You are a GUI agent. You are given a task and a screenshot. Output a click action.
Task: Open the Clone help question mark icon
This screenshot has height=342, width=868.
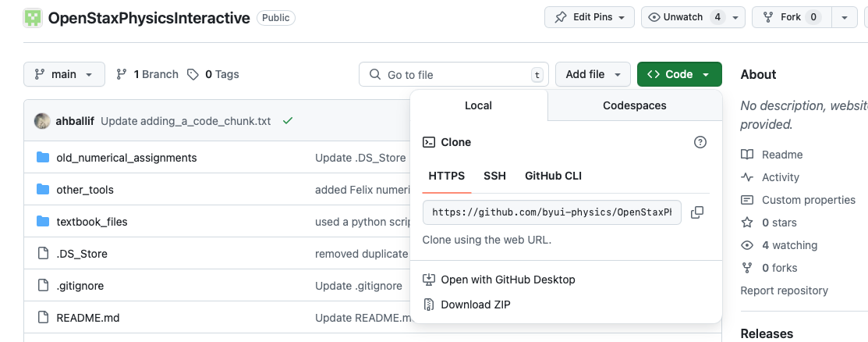[700, 142]
